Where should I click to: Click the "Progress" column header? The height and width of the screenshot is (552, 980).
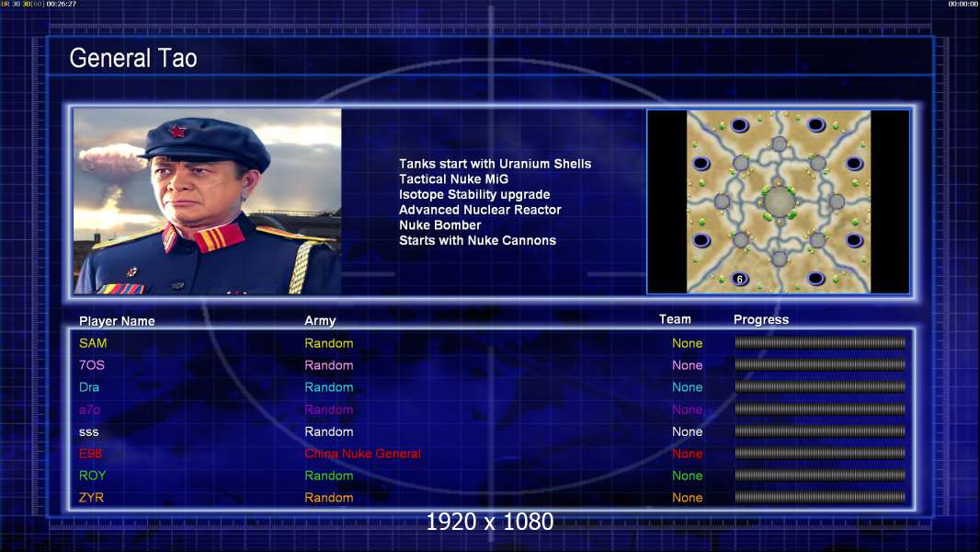(761, 319)
